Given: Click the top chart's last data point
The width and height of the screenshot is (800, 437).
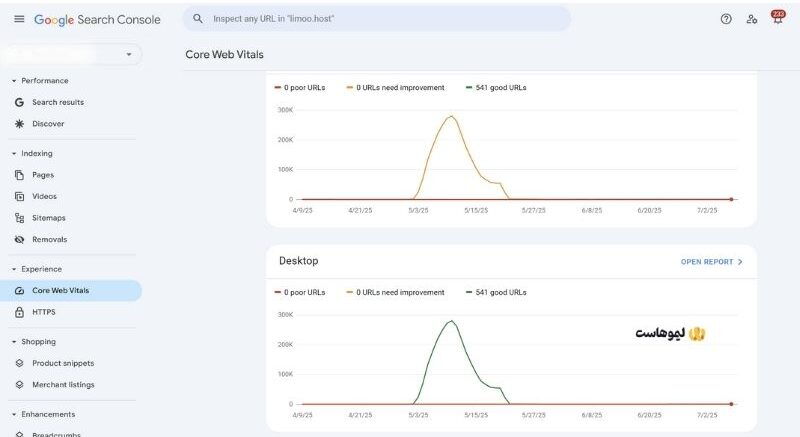Looking at the screenshot, I should [731, 199].
